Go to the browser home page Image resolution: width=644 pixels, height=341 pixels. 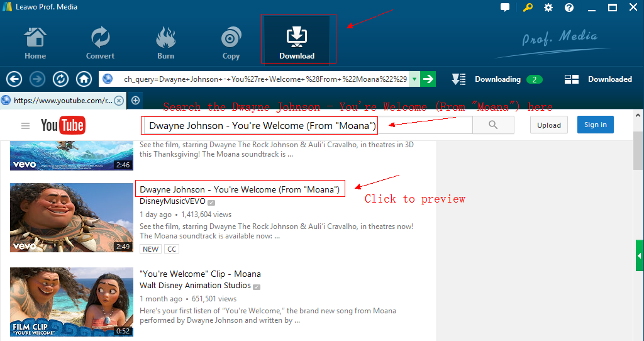click(84, 79)
